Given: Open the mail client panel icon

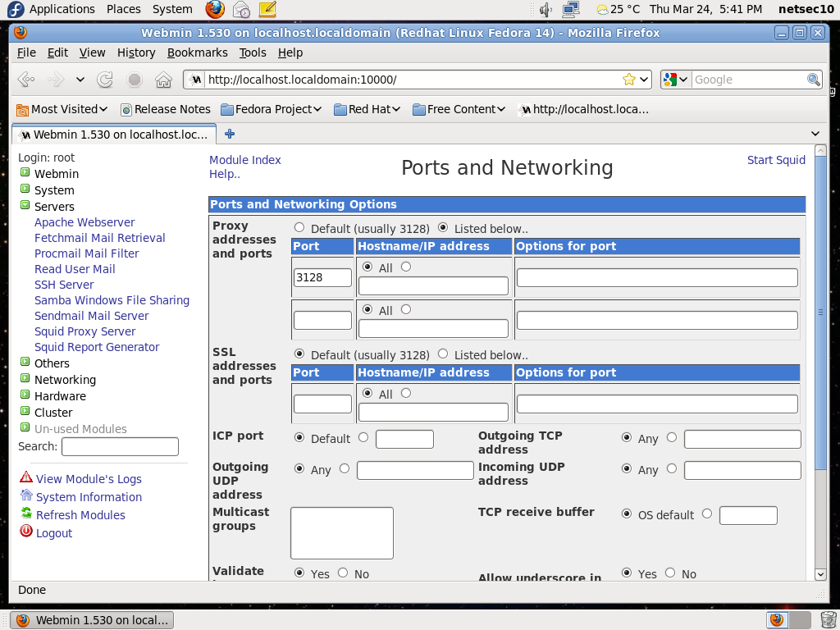Looking at the screenshot, I should pyautogui.click(x=242, y=9).
